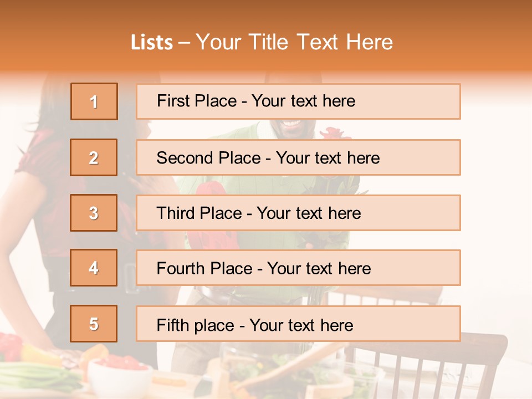Click the number 3 orange box
The image size is (532, 399).
click(94, 213)
